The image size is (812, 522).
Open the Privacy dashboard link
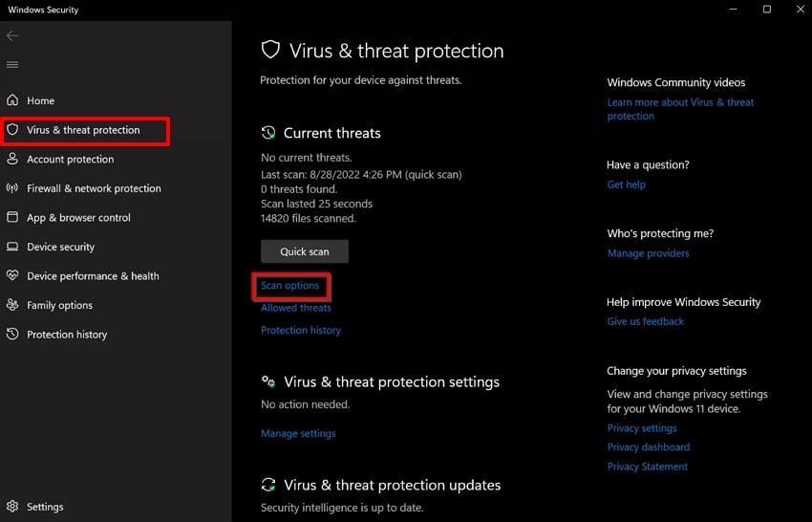coord(648,447)
